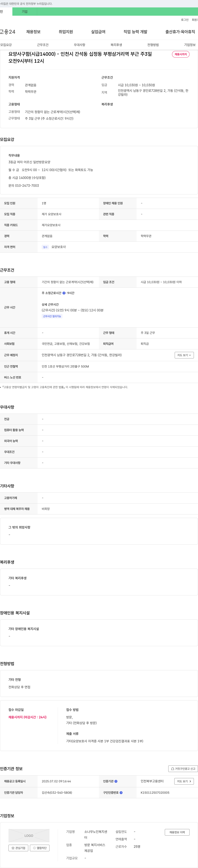Screen dimensions: 198x868
Task: Click the 전화상담 후 면접 text
Action: (x=19, y=687)
